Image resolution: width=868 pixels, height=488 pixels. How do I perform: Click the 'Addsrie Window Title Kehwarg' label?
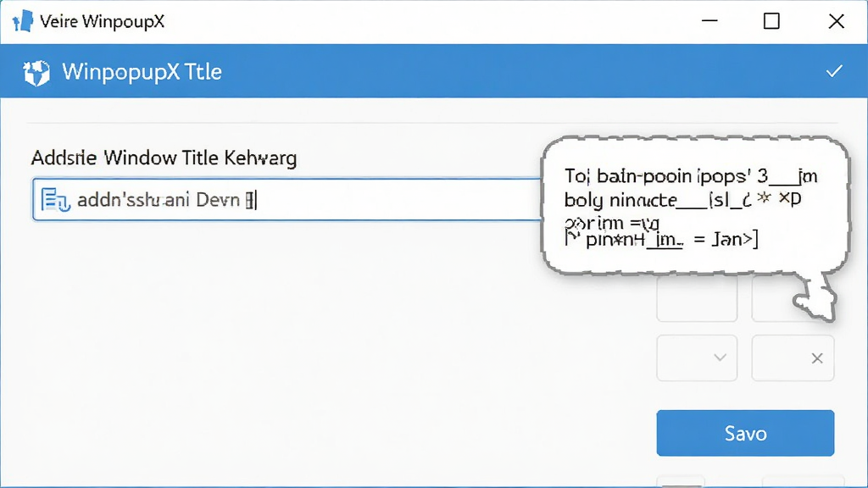tap(164, 158)
